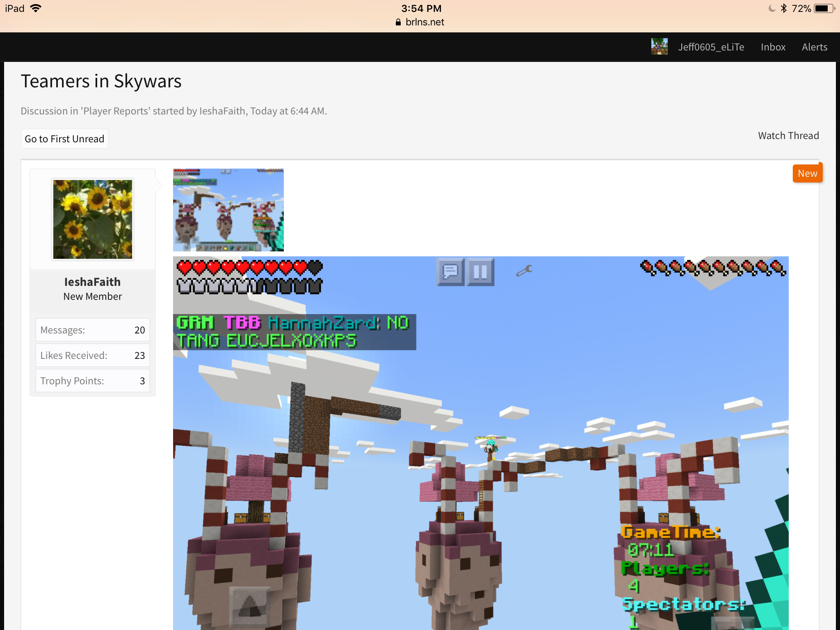
Task: Tap the chat bubble icon in game screenshot
Action: tap(450, 272)
